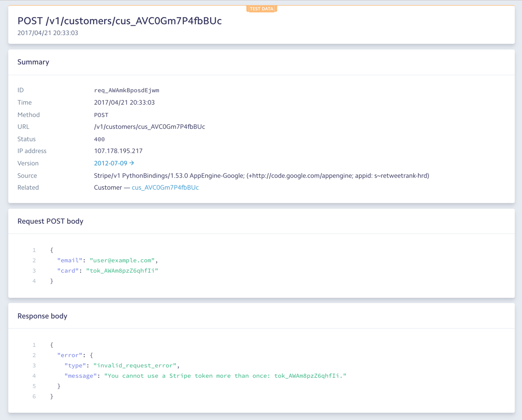522x420 pixels.
Task: Click the Method label
Action: tap(29, 115)
